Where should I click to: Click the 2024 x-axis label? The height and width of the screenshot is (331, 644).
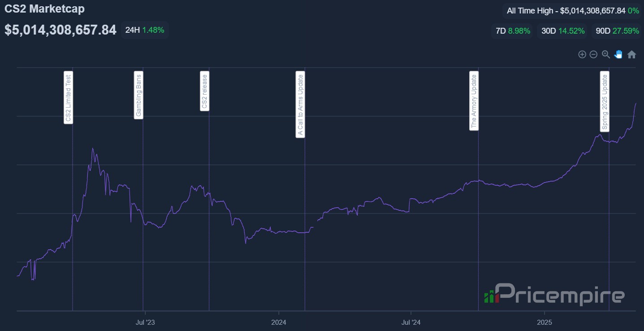[279, 322]
